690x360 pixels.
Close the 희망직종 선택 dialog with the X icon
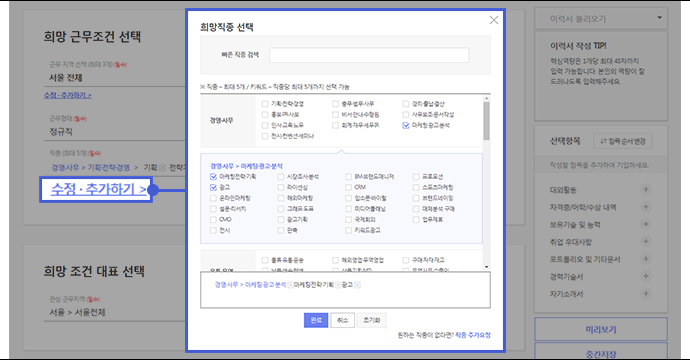[494, 20]
